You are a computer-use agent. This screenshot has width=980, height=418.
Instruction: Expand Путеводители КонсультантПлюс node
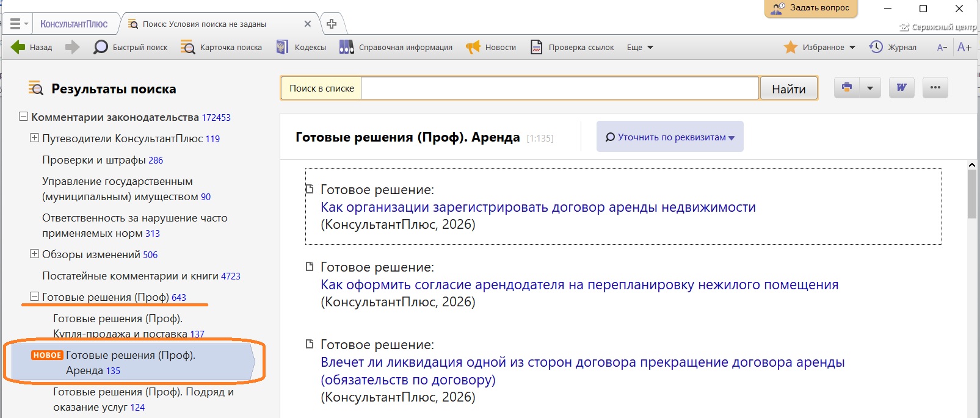click(34, 138)
